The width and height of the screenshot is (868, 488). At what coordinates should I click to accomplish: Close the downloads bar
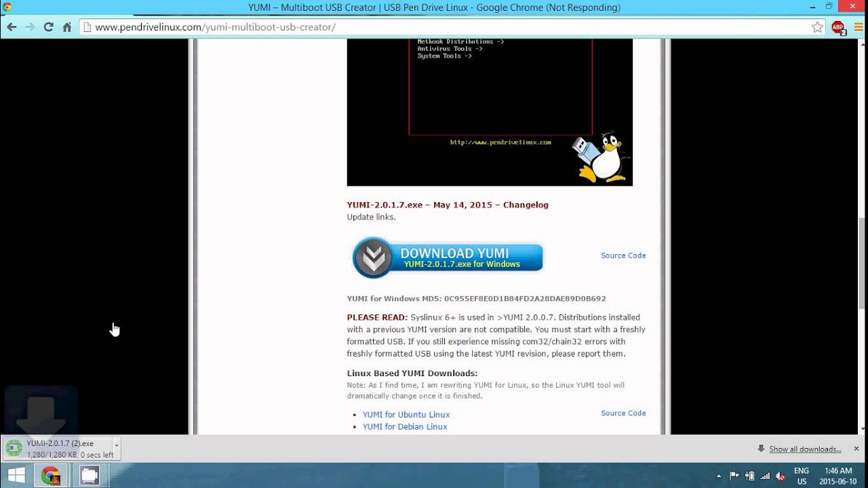pos(856,448)
